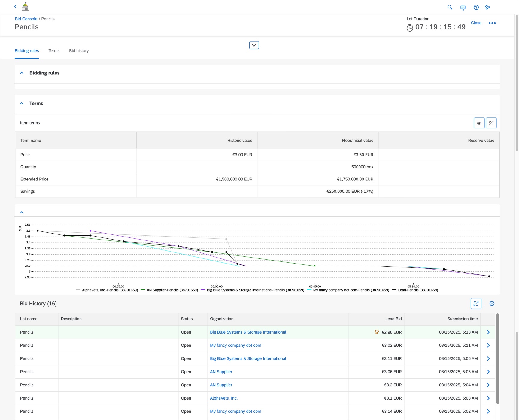The height and width of the screenshot is (420, 519).
Task: Toggle AN Supplier-Pencils chart legend entry
Action: [169, 290]
